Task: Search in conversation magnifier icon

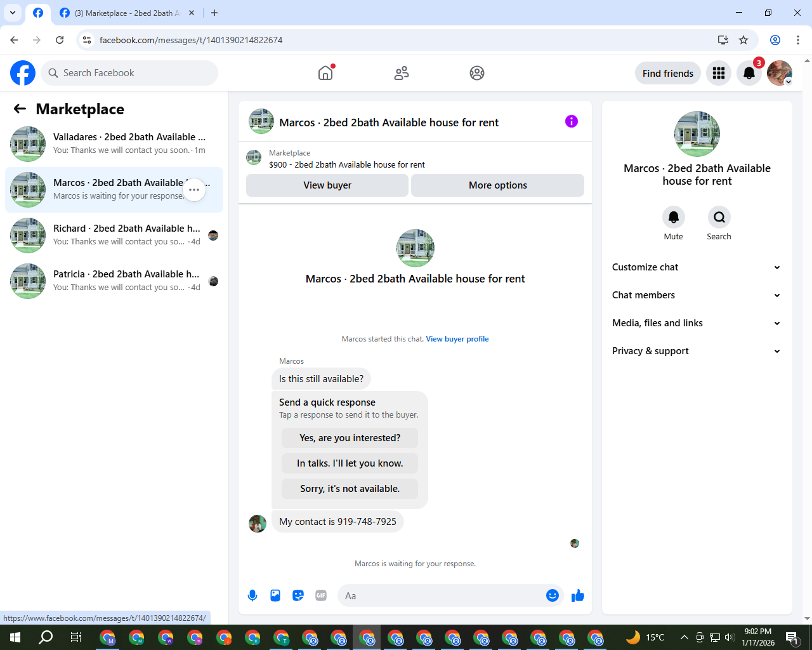Action: click(719, 217)
